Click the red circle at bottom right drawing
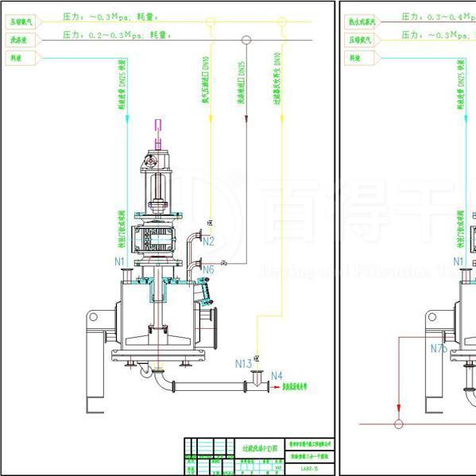The image size is (476, 476). (x=399, y=424)
